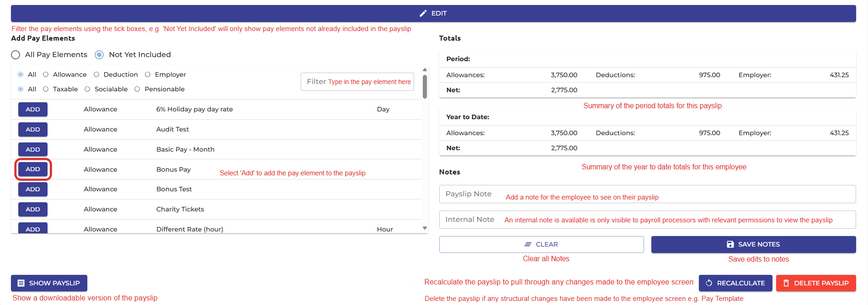Viewport: 868px width, 305px height.
Task: Select the Not Yet Included radio option
Action: 99,55
